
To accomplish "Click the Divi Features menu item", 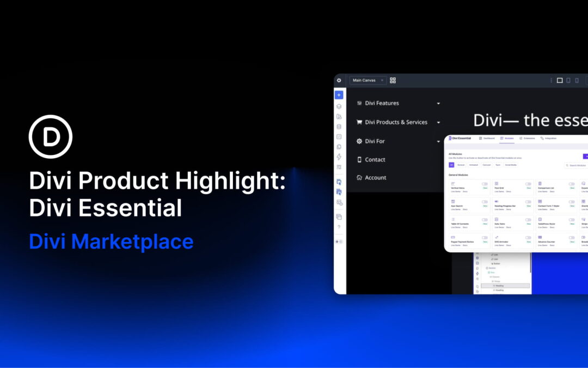I will point(382,103).
